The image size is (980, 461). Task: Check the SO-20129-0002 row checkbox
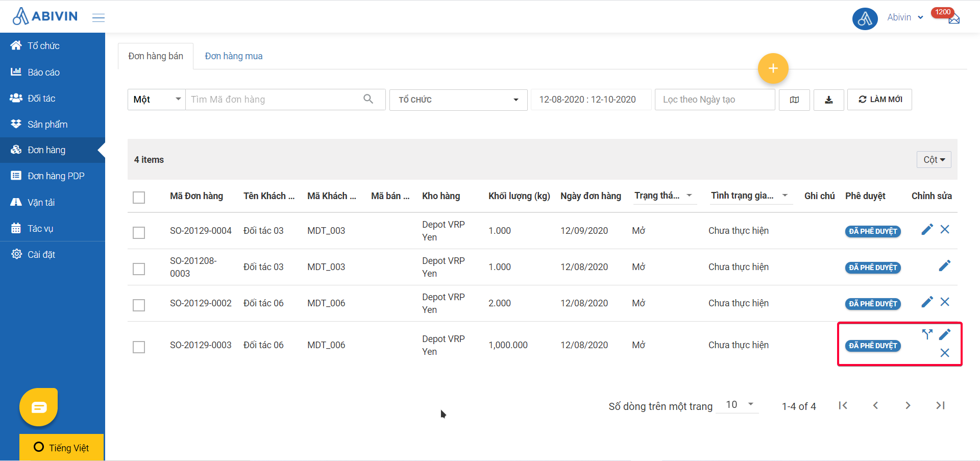click(x=139, y=305)
